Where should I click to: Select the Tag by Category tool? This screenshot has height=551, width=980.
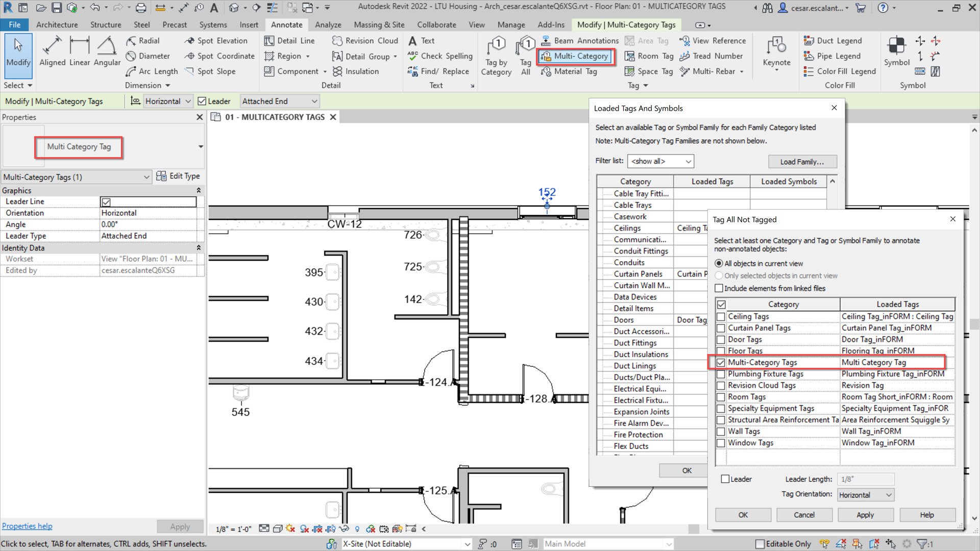click(496, 55)
